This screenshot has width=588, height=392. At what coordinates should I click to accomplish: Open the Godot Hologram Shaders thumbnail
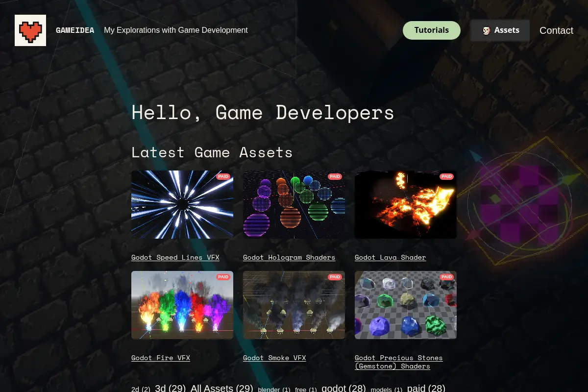tap(294, 204)
